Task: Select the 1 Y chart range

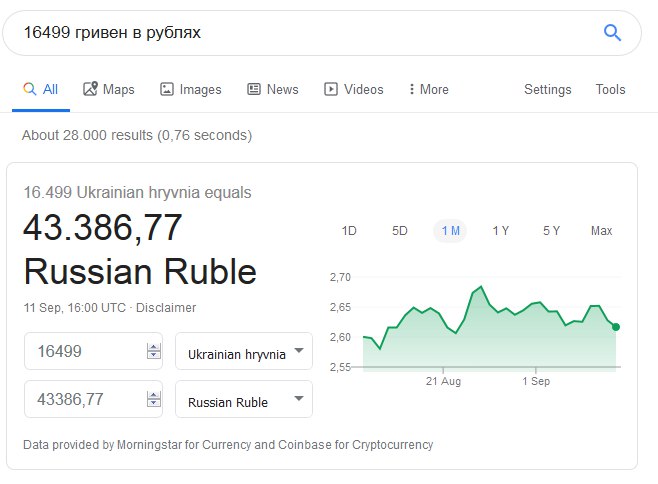Action: click(x=501, y=231)
